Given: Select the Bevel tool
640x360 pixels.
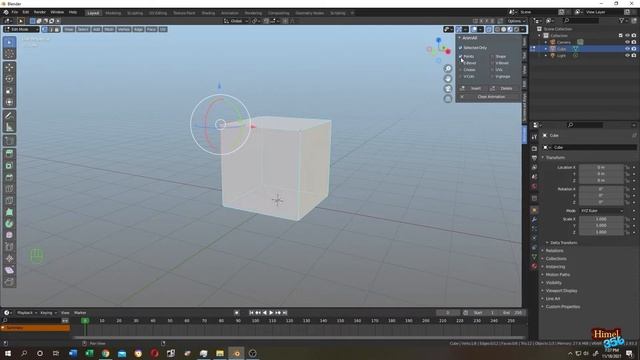Looking at the screenshot, I should [9, 177].
